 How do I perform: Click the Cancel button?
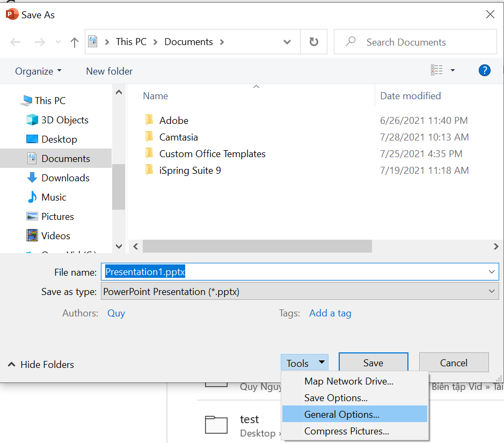pyautogui.click(x=454, y=363)
